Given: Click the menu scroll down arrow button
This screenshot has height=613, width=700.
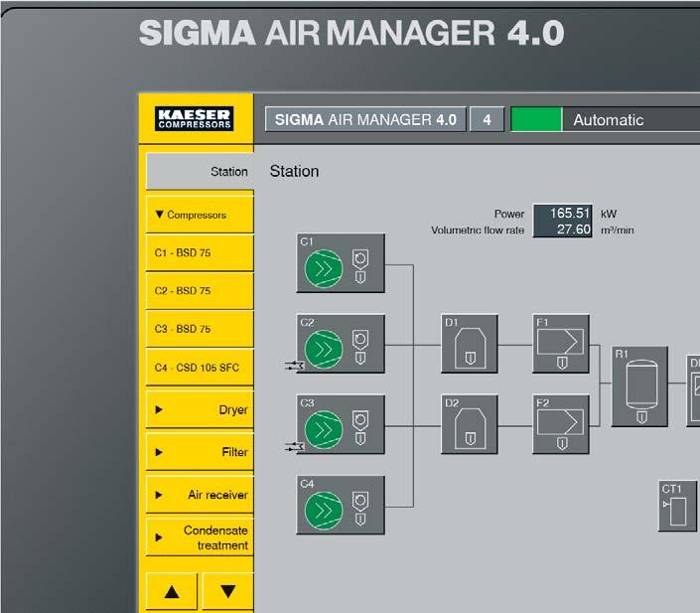Looking at the screenshot, I should [227, 591].
